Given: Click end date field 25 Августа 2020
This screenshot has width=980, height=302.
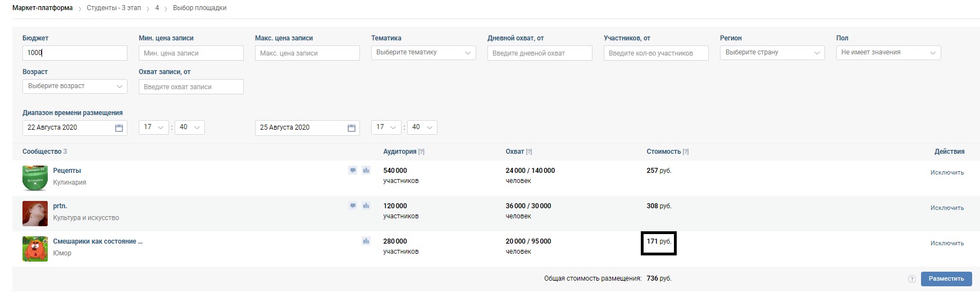Looking at the screenshot, I should pos(307,127).
